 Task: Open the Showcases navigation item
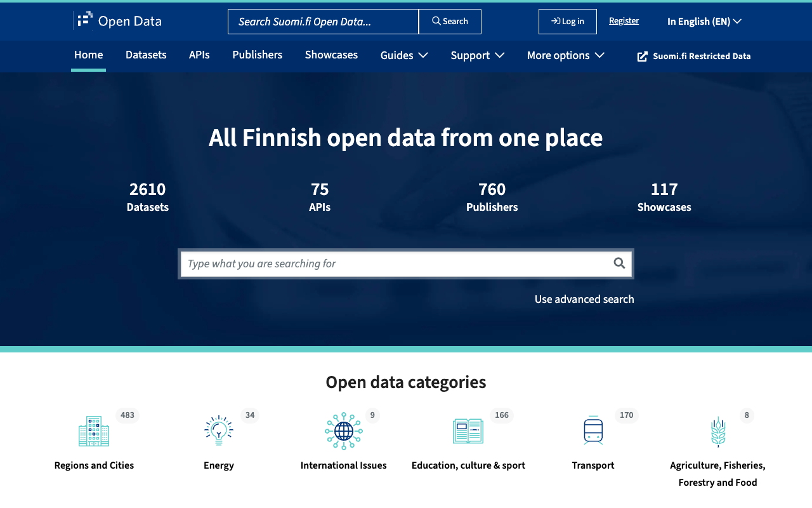[x=331, y=55]
